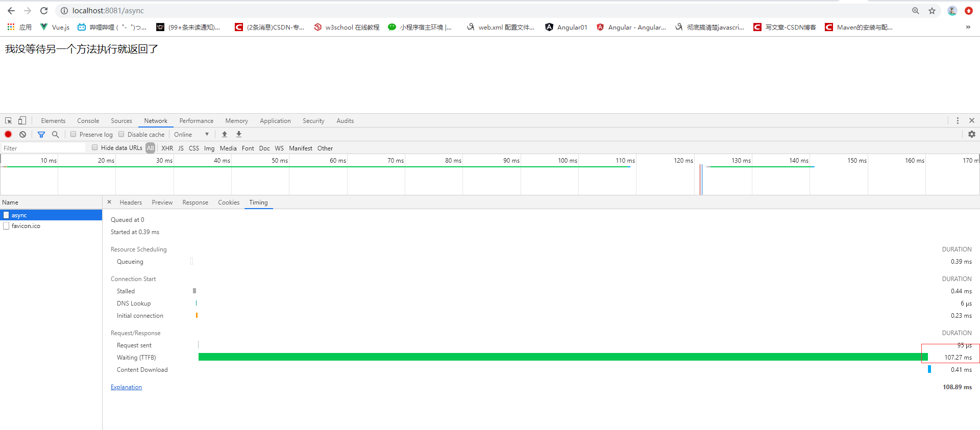Click the green Waiting (TTFB) bar
The height and width of the screenshot is (430, 980).
coord(563,357)
